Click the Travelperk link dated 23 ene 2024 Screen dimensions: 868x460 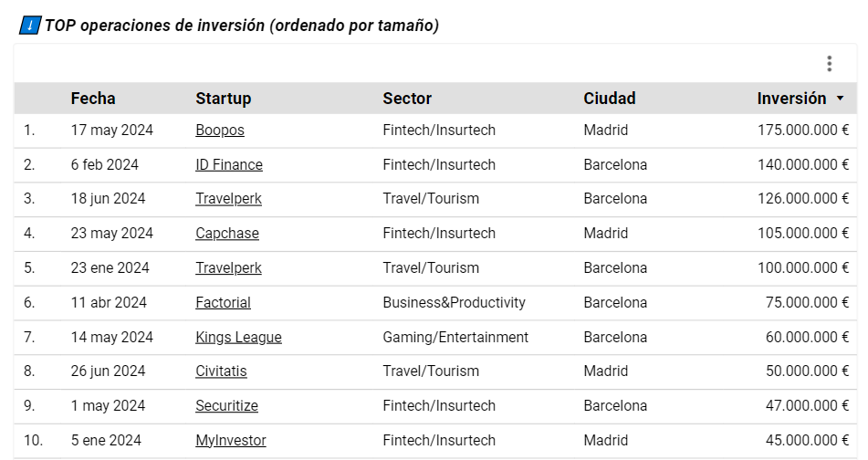tap(228, 268)
